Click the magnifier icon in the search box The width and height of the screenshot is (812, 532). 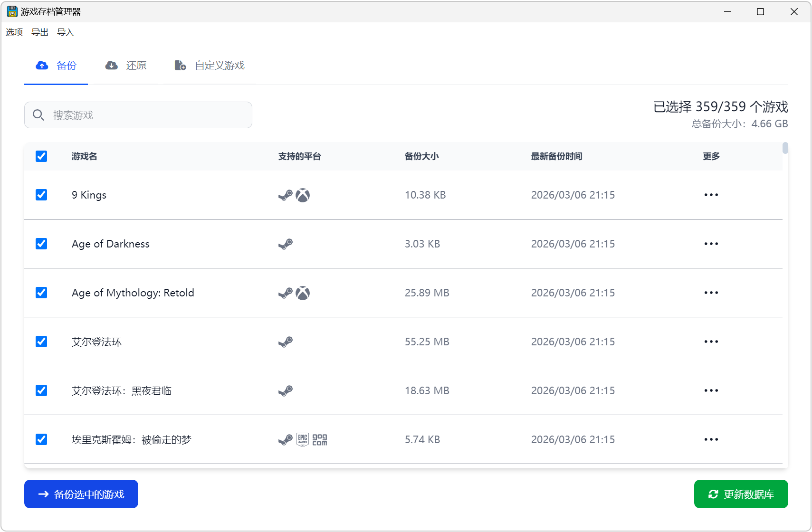[x=38, y=115]
